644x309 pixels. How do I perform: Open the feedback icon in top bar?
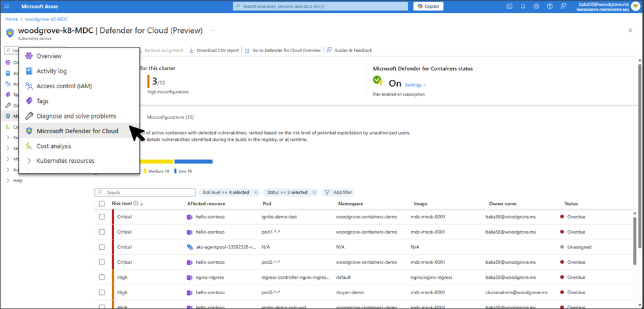coord(563,6)
